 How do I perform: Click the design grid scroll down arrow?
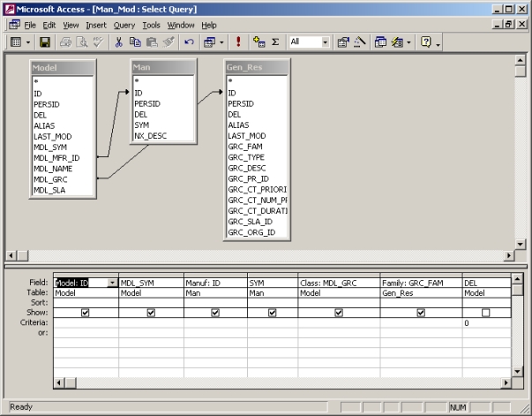coord(517,372)
